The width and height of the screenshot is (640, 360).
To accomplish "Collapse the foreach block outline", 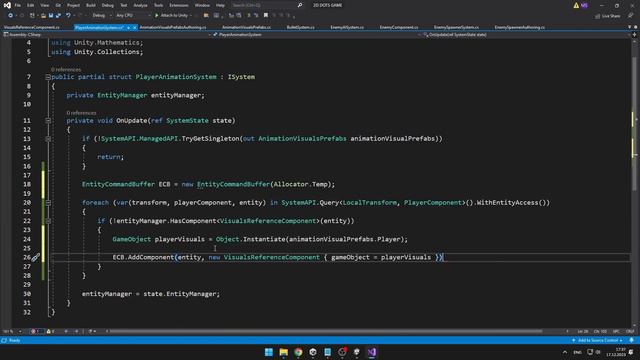I will 48,202.
